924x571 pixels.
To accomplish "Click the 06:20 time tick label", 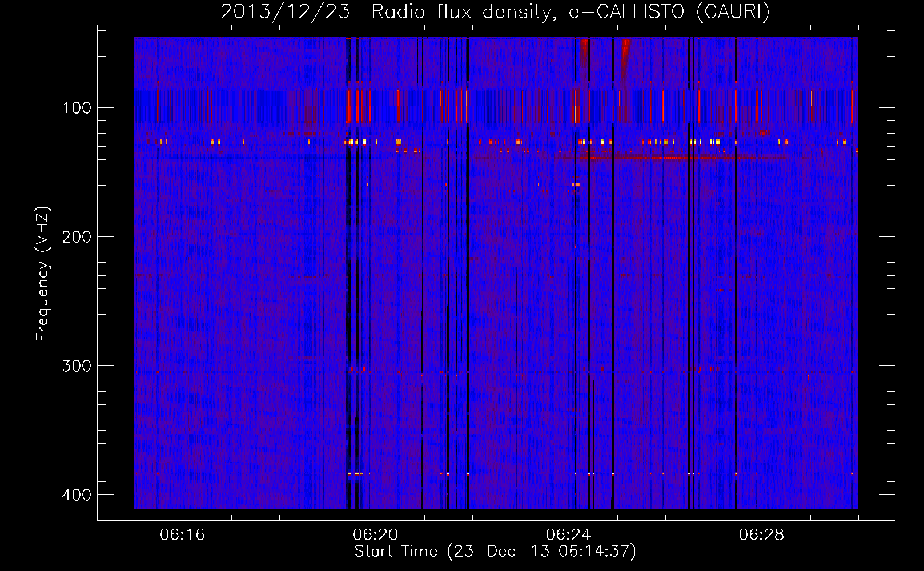I will click(x=375, y=535).
